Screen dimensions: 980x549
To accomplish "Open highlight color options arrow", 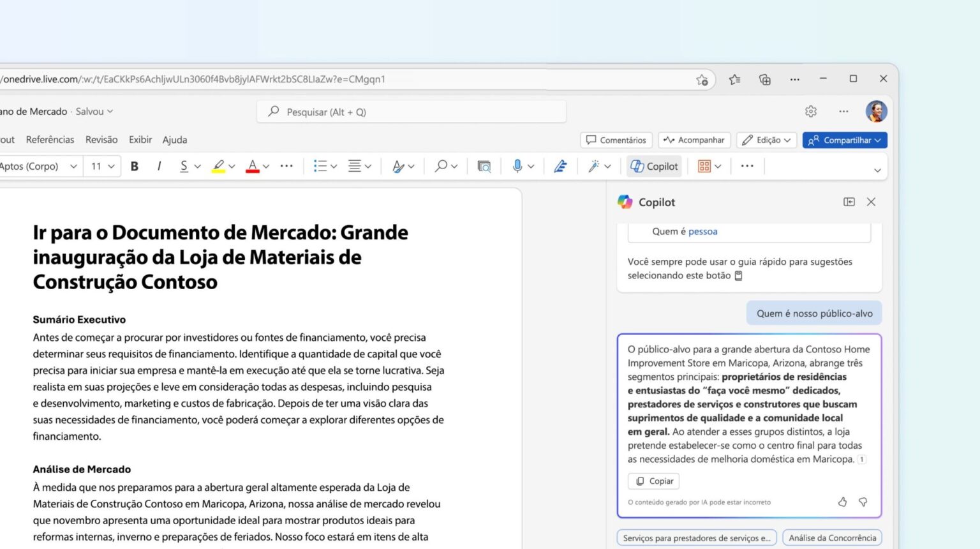I will [x=232, y=167].
